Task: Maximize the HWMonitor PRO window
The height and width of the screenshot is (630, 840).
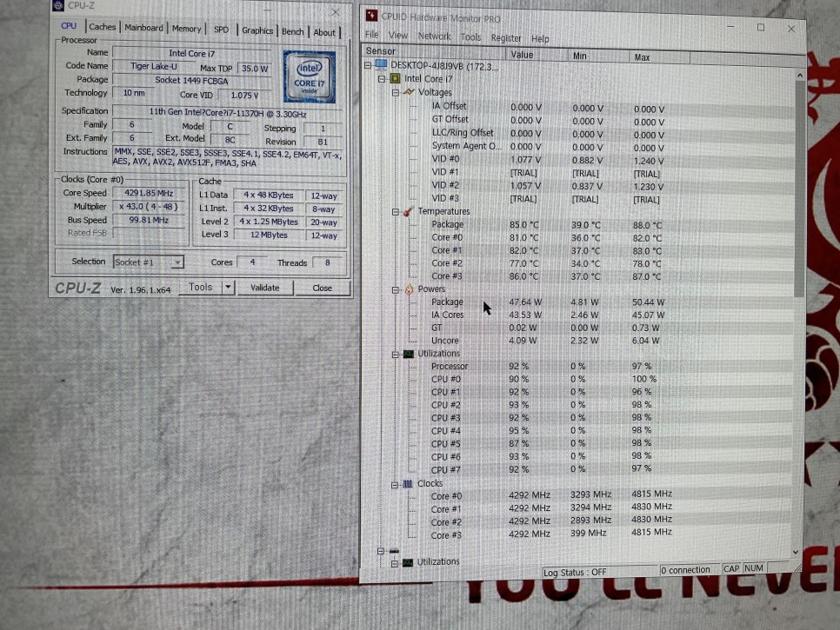Action: pyautogui.click(x=761, y=27)
